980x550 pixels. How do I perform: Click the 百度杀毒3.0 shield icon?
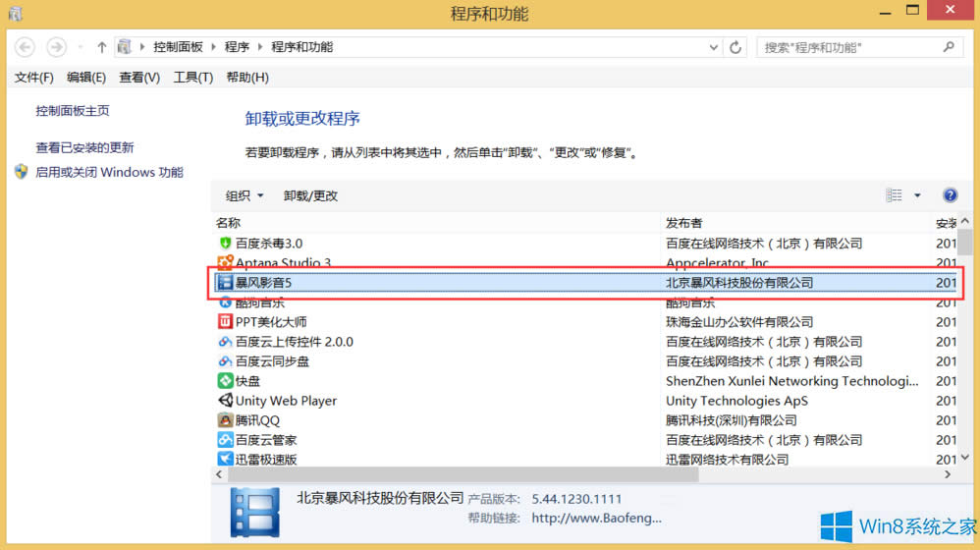coord(225,244)
